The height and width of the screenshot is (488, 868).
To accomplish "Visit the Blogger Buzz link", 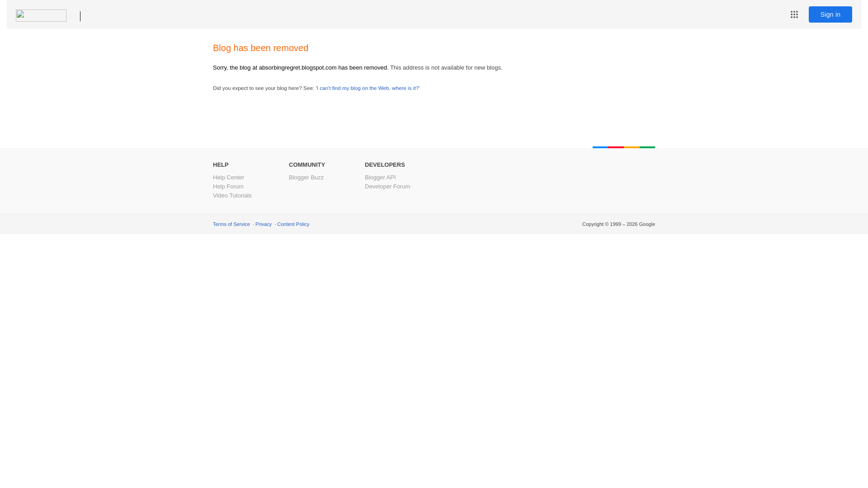I will 306,178.
